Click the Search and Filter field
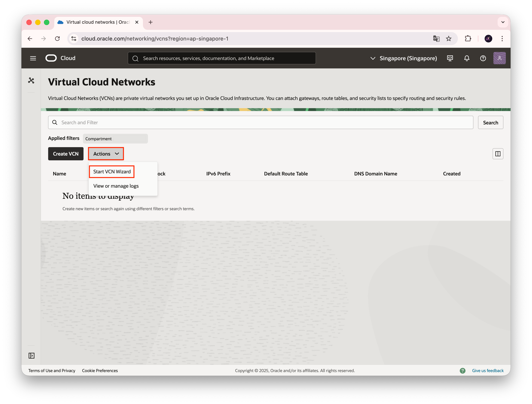 click(260, 122)
